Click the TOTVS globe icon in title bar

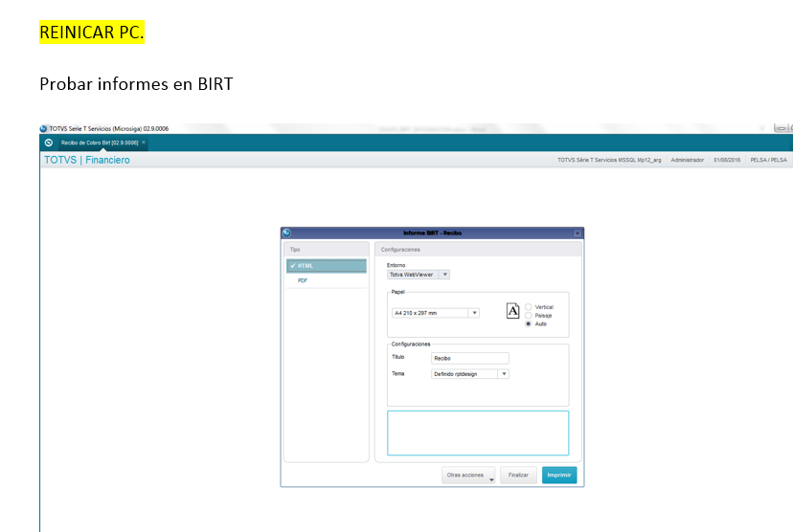click(x=43, y=128)
